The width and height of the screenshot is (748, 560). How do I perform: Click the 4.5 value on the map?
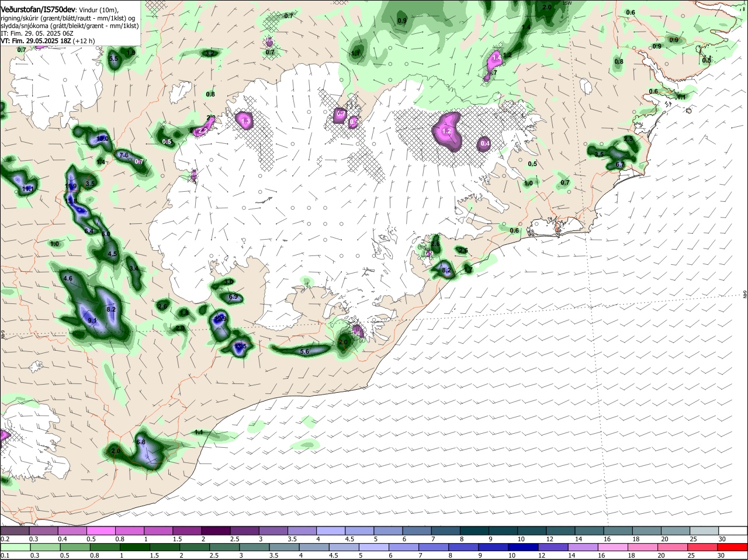tap(113, 254)
